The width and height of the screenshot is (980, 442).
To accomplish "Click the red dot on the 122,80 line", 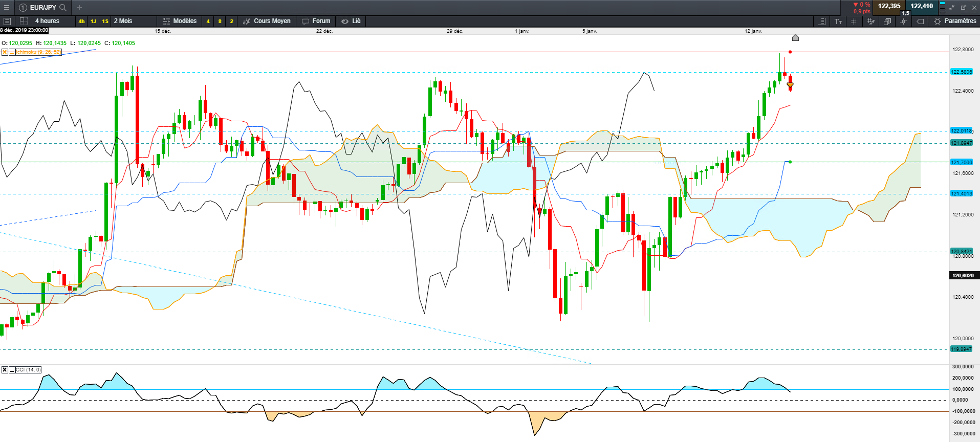I will pos(790,52).
